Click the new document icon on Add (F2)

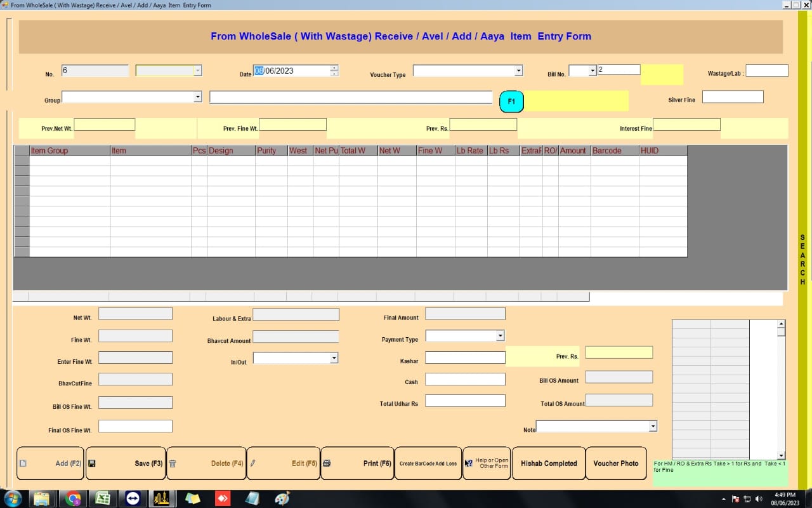pyautogui.click(x=24, y=463)
